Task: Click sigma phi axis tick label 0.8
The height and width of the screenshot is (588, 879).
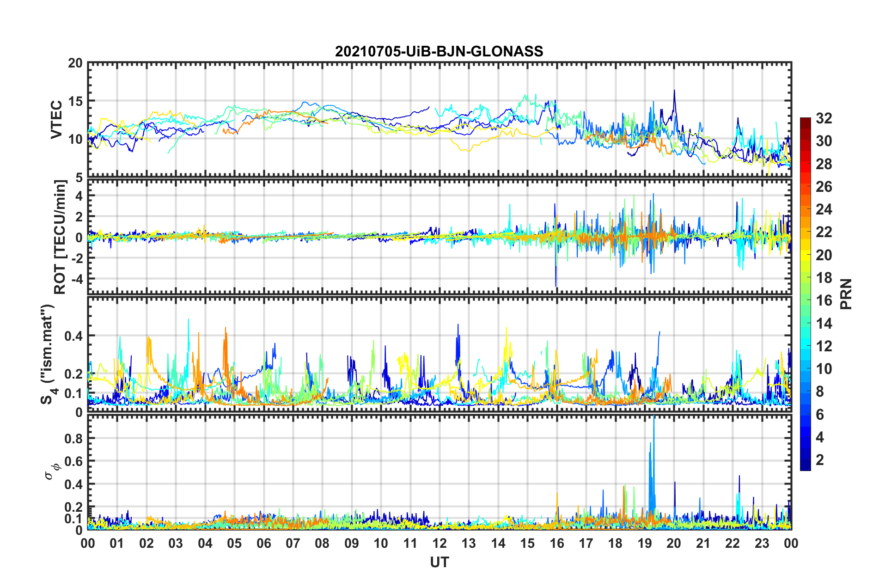Action: click(x=73, y=438)
